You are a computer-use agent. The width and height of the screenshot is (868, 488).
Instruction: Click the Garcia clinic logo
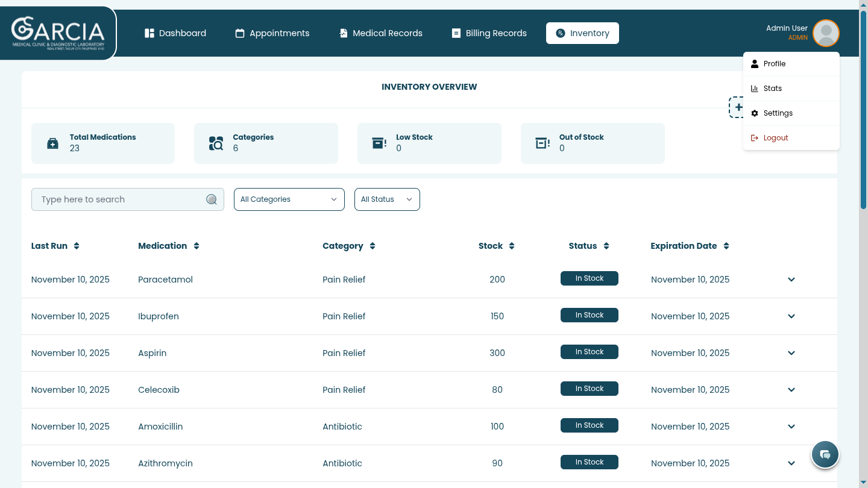tap(58, 33)
